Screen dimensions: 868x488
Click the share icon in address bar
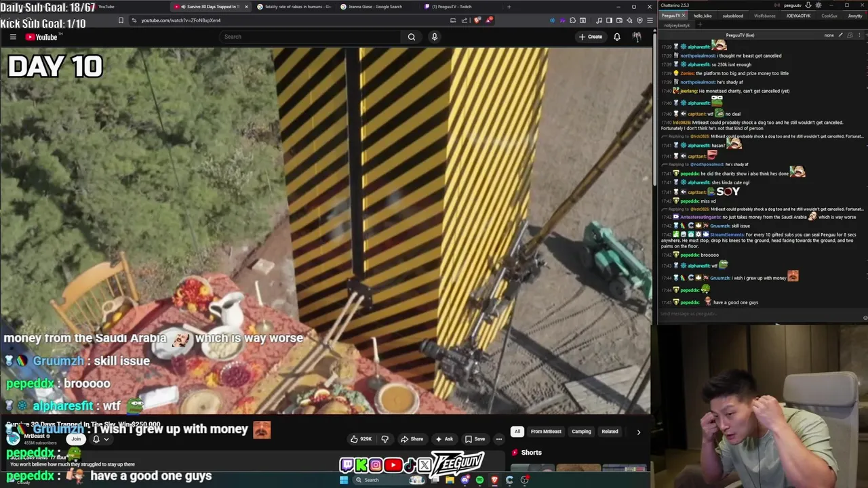[x=465, y=20]
